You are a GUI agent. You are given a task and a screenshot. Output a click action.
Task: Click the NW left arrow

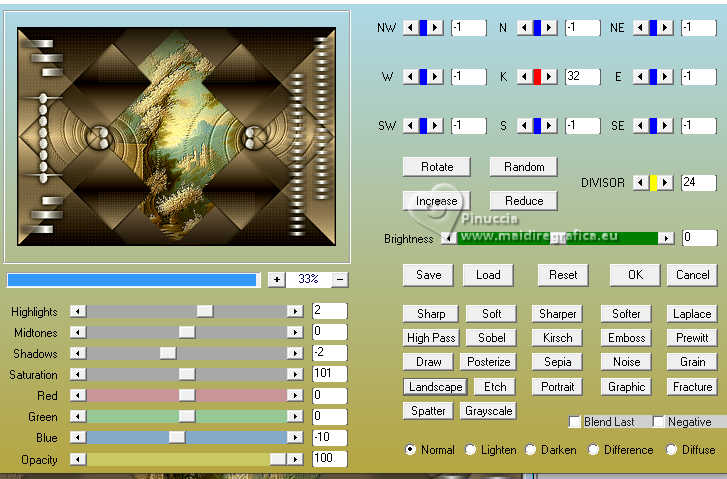(x=410, y=28)
